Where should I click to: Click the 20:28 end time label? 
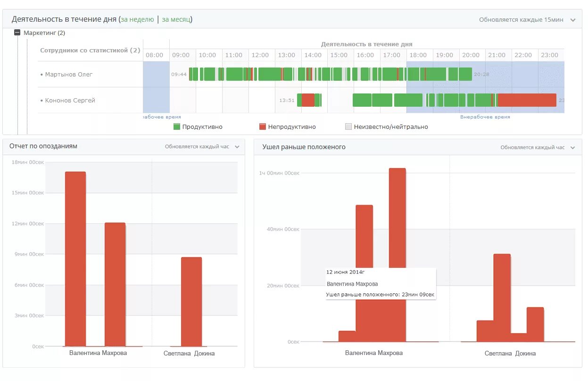[481, 74]
